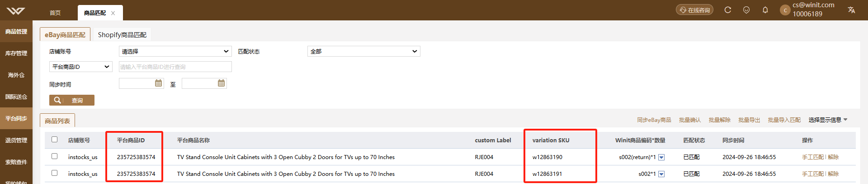Expand Winit SKU dropdown for s002*1 row
This screenshot has width=868, height=184.
click(x=661, y=174)
